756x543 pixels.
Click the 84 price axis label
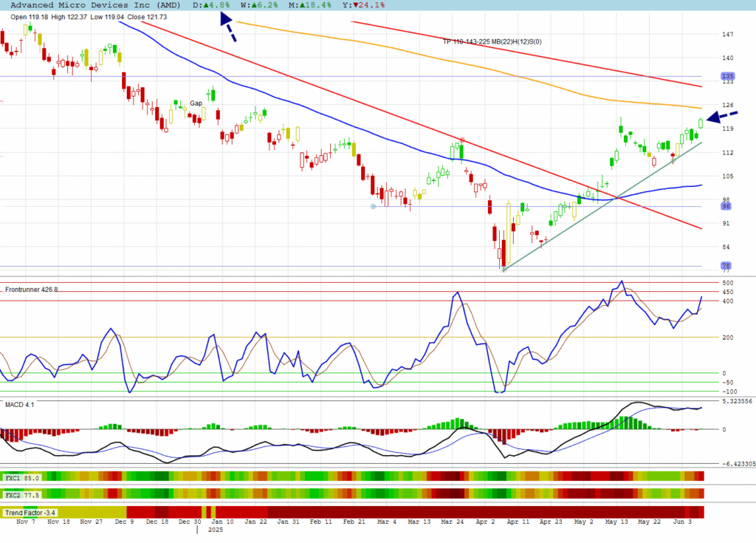(726, 247)
